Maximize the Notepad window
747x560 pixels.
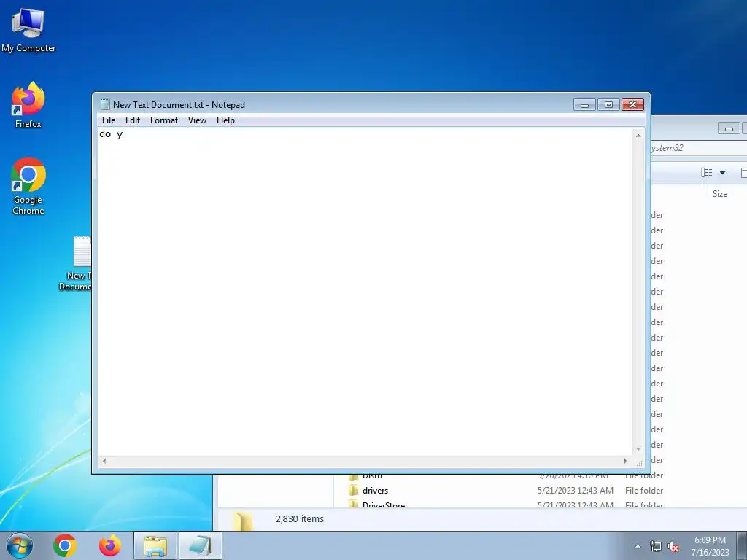tap(608, 105)
